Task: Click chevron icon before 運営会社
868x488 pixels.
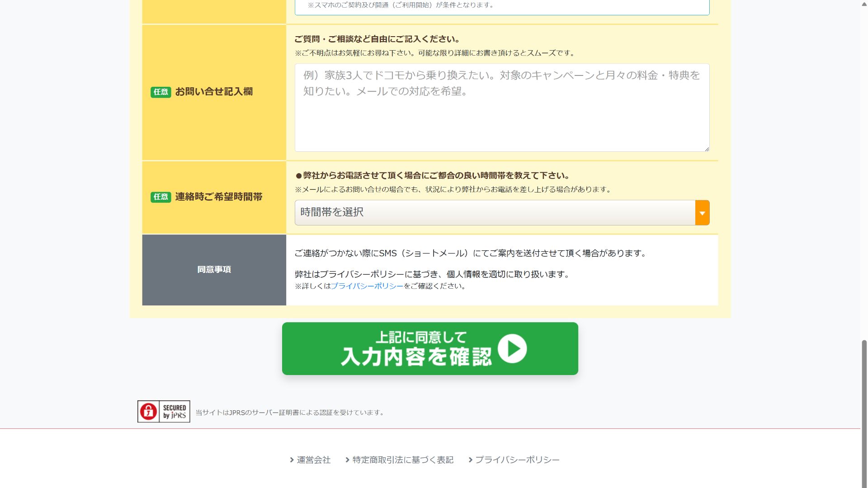Action: [x=292, y=460]
